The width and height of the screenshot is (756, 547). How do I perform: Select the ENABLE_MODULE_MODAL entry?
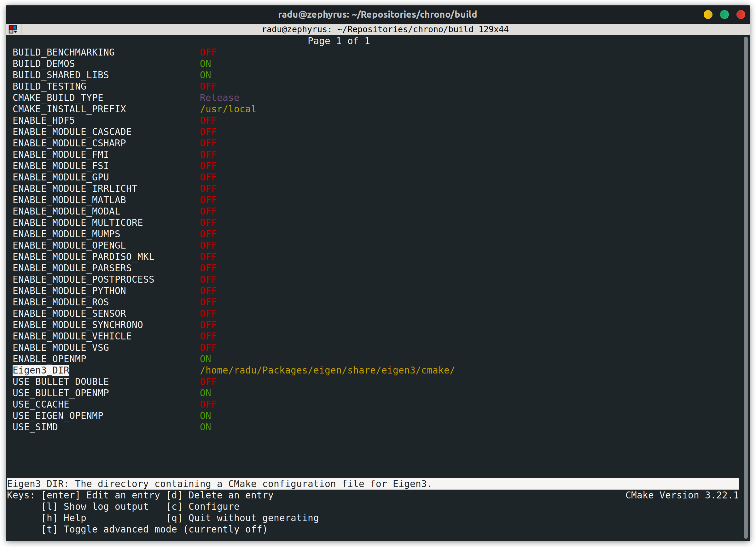pos(66,211)
